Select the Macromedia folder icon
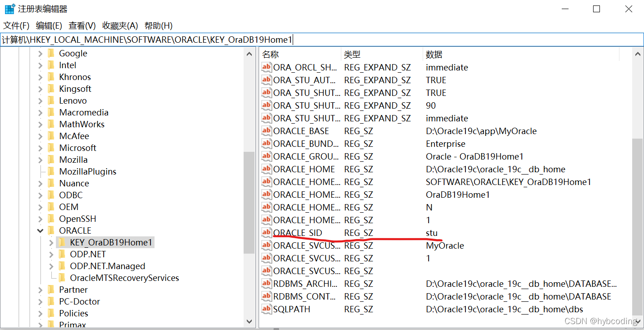 [51, 112]
